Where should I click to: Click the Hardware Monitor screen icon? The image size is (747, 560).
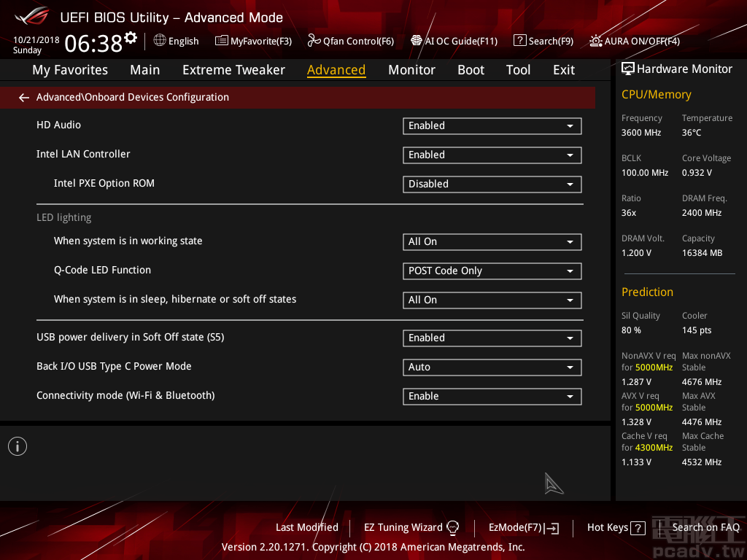(628, 69)
